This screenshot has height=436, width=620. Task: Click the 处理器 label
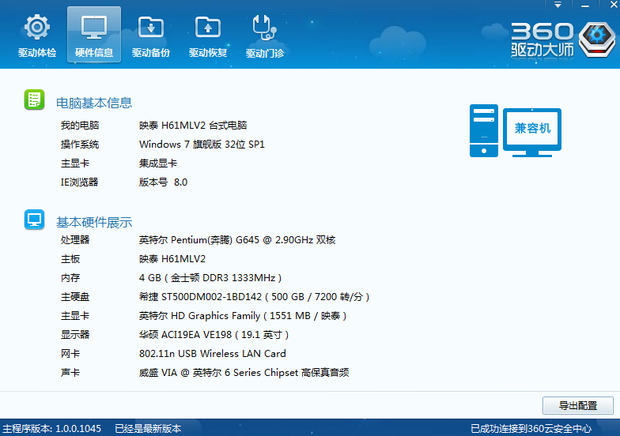click(75, 240)
